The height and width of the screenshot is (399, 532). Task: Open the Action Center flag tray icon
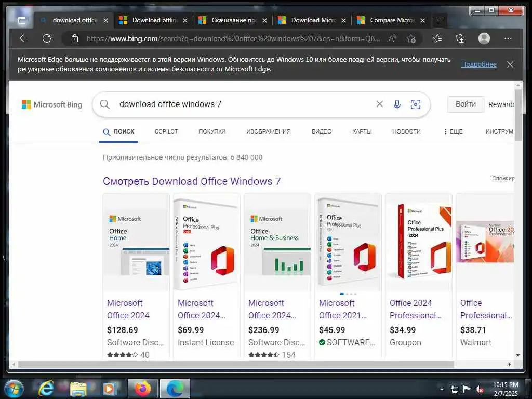click(467, 389)
